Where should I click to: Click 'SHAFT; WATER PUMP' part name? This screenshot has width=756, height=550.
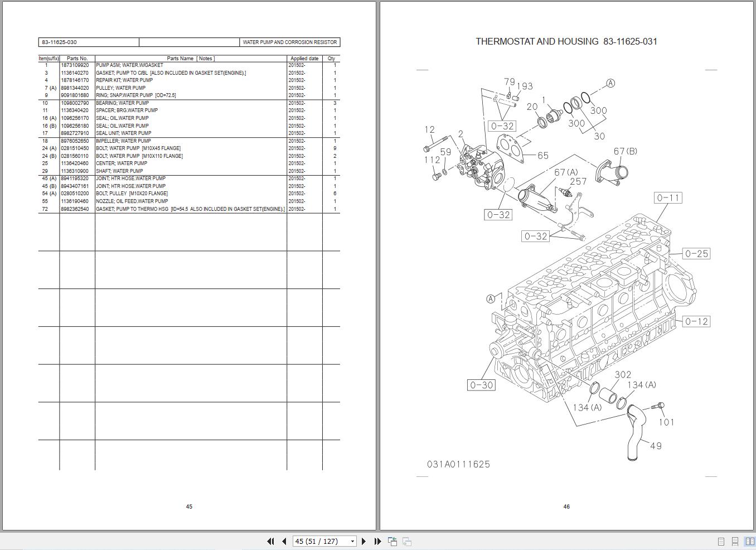(119, 171)
